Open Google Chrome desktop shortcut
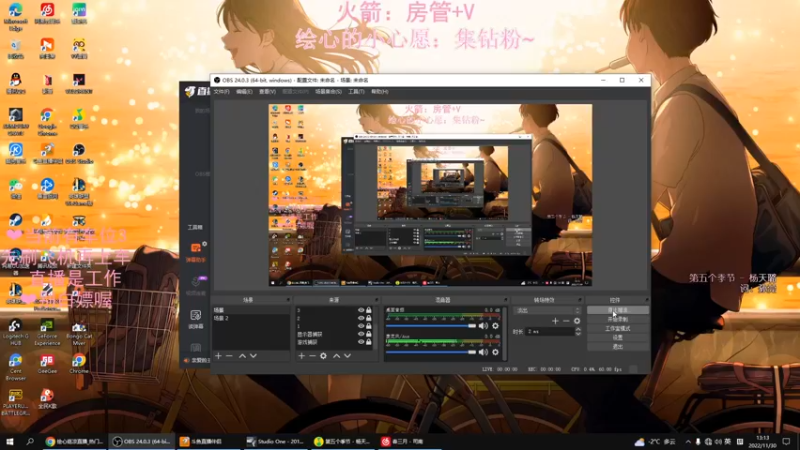This screenshot has height=450, width=800. (47, 122)
